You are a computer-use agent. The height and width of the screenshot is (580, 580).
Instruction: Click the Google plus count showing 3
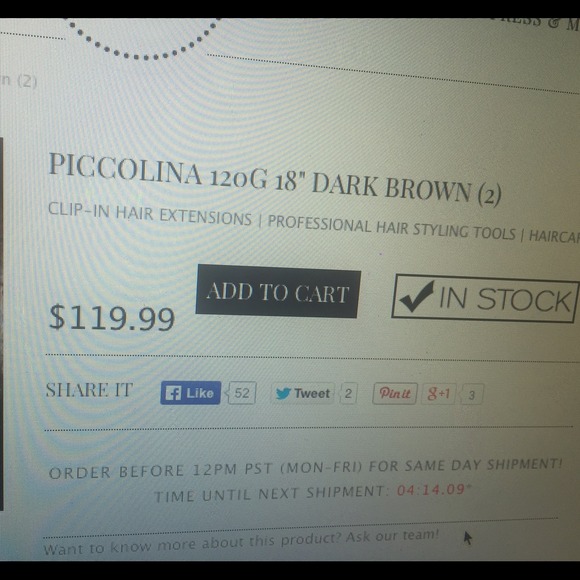tap(472, 395)
